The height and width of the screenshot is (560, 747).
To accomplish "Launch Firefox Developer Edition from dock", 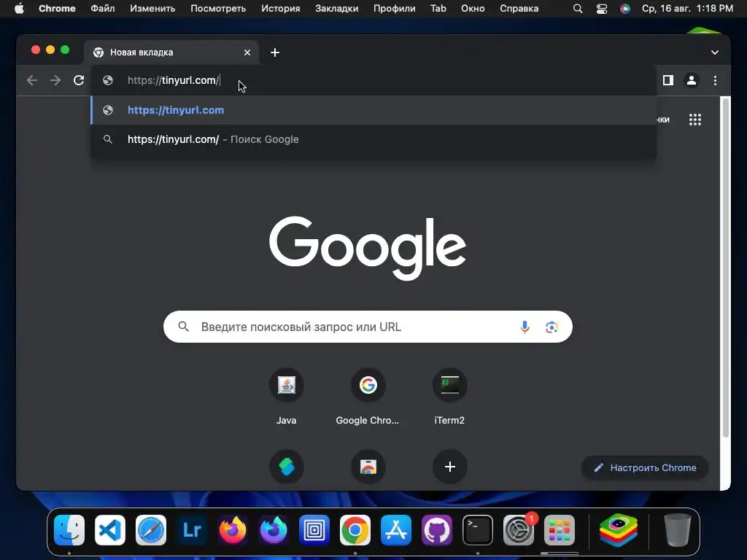I will tap(274, 530).
